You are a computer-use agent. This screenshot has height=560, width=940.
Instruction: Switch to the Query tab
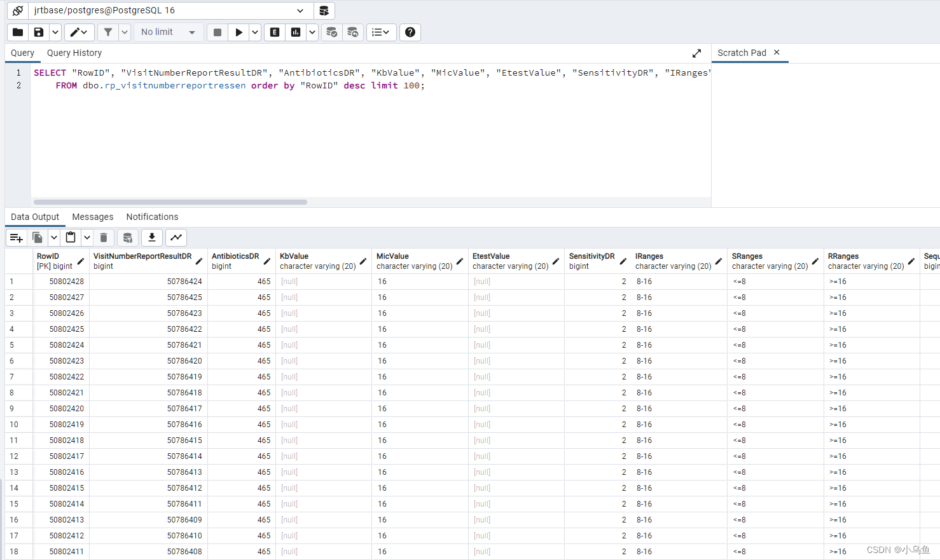tap(23, 53)
